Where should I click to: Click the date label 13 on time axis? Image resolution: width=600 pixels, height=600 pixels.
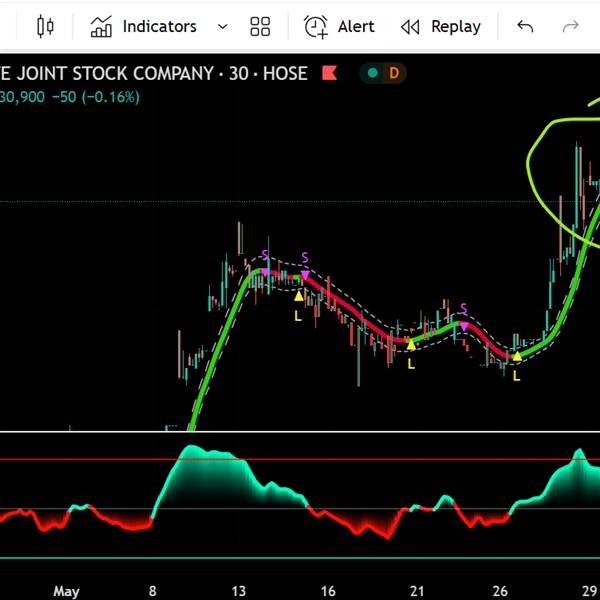point(239,591)
